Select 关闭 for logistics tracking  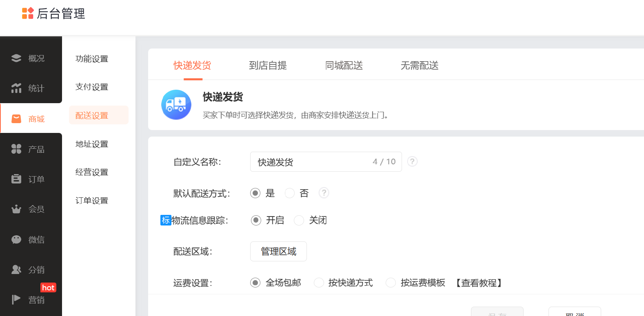[299, 221]
